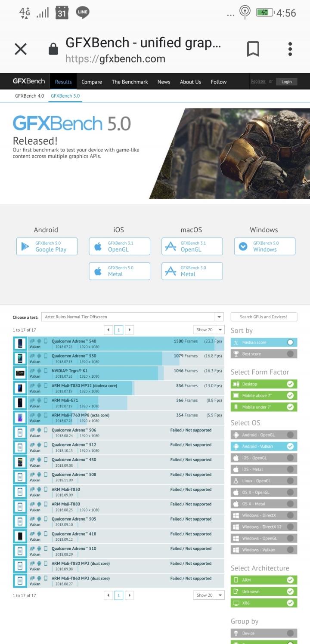Download GFXBench 5.0 Metal for macOS
The image size is (310, 644).
point(192,271)
